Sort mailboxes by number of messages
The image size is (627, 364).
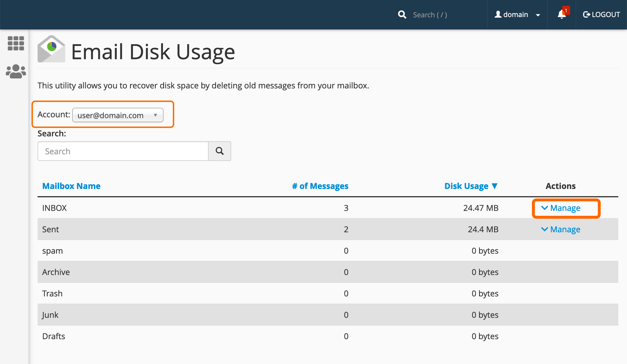(320, 186)
